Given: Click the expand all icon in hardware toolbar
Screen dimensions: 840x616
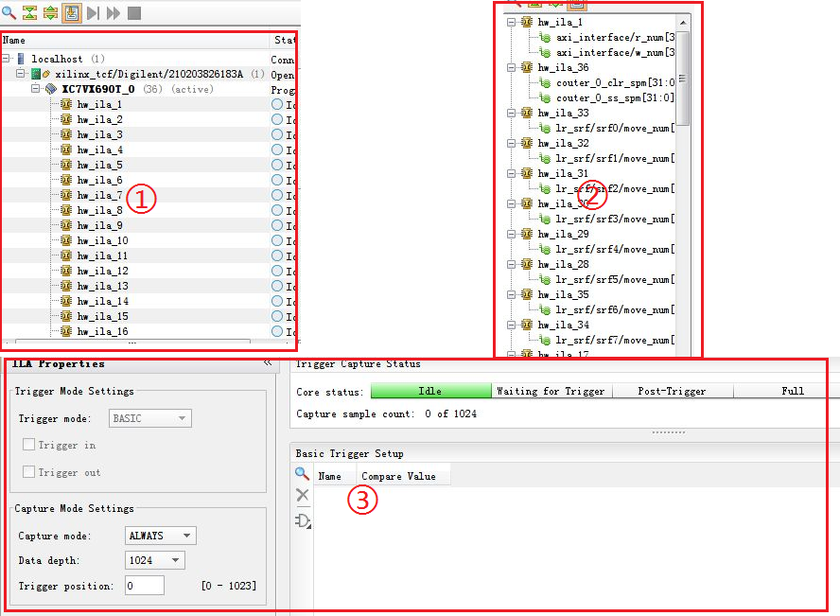Looking at the screenshot, I should pos(50,12).
